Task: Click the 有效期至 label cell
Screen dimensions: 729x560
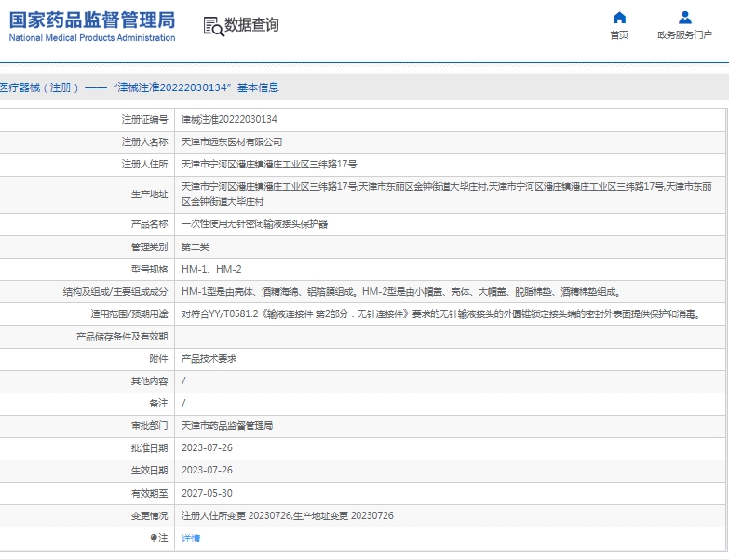Action: click(149, 494)
